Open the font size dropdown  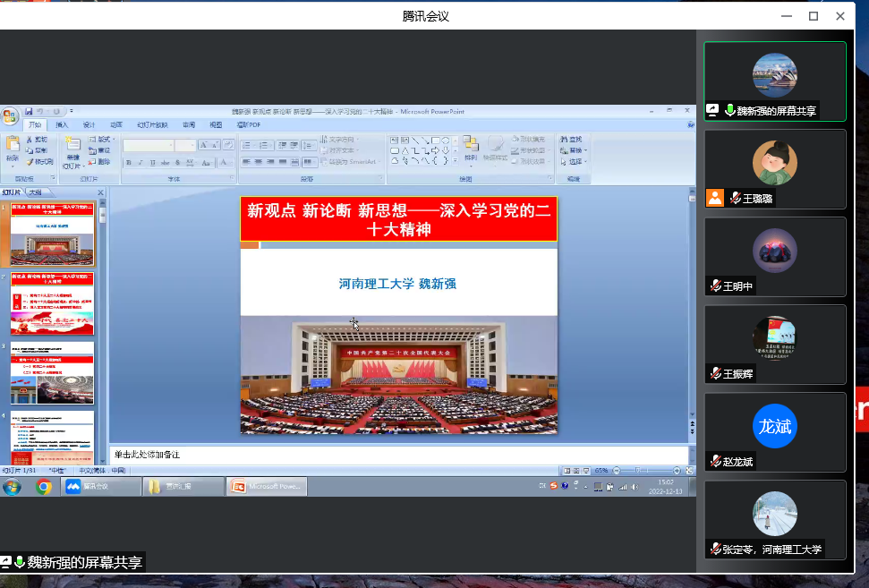point(192,145)
